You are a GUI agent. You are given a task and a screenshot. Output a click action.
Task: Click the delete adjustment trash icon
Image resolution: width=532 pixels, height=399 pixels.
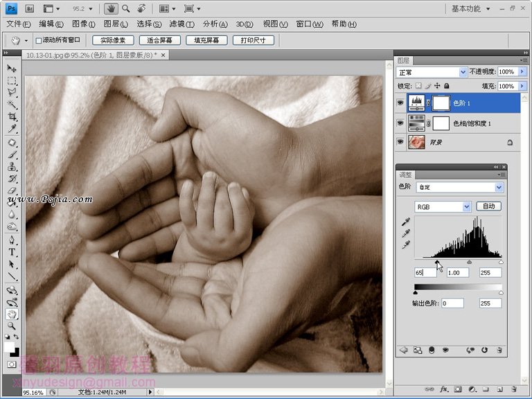pyautogui.click(x=499, y=350)
